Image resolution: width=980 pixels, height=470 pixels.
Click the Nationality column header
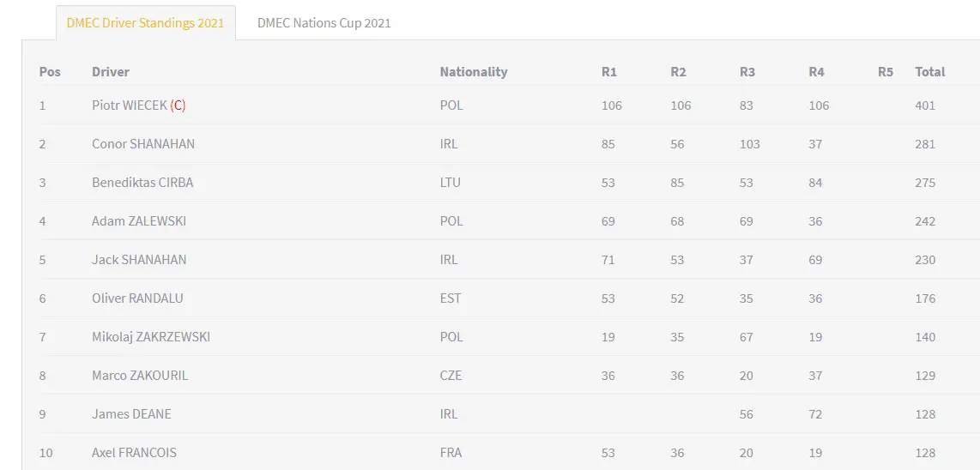tap(474, 72)
